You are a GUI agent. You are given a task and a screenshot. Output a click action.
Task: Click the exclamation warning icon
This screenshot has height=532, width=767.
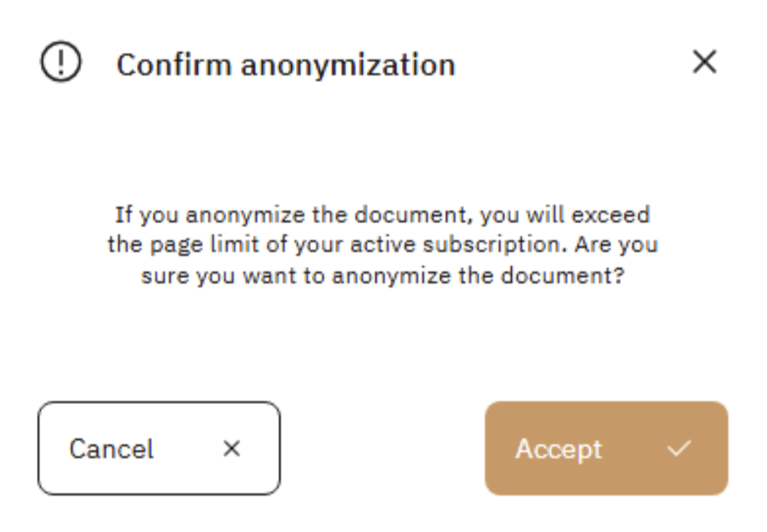(60, 63)
